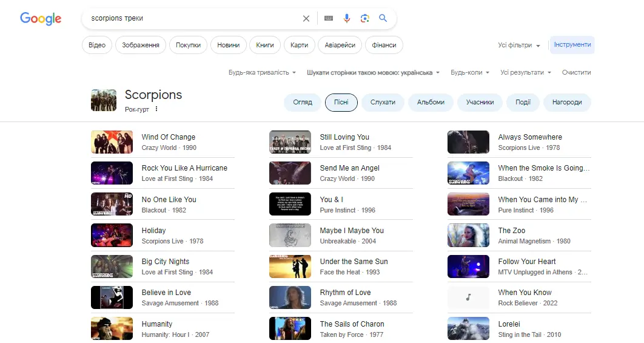This screenshot has width=644, height=343.
Task: Go to Google homepage via logo
Action: [x=41, y=18]
